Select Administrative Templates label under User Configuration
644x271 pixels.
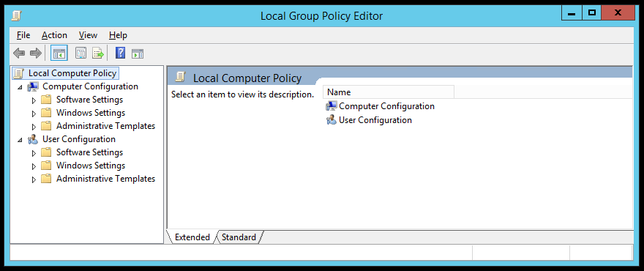point(105,179)
